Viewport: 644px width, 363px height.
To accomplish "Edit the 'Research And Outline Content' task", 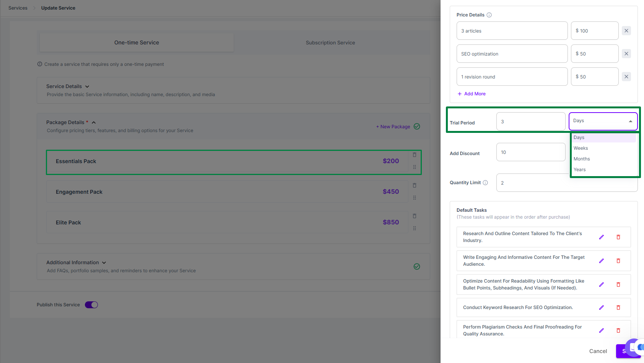I will [x=601, y=237].
